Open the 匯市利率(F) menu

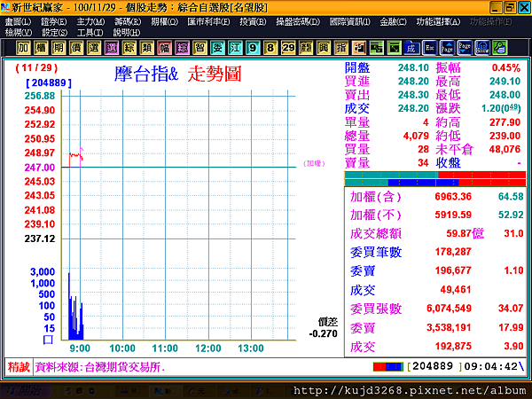click(208, 22)
